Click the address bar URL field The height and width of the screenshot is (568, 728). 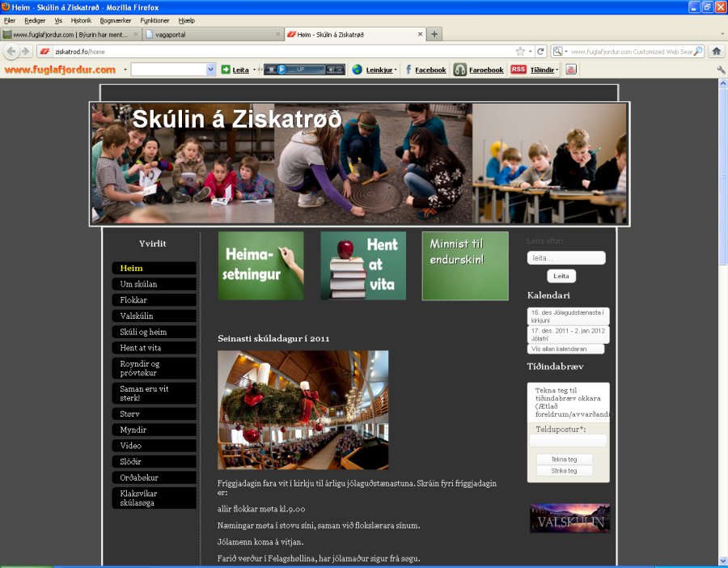283,52
